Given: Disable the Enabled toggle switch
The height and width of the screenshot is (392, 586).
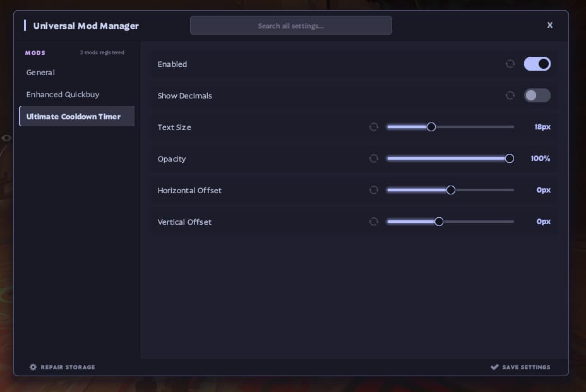Looking at the screenshot, I should coord(537,64).
